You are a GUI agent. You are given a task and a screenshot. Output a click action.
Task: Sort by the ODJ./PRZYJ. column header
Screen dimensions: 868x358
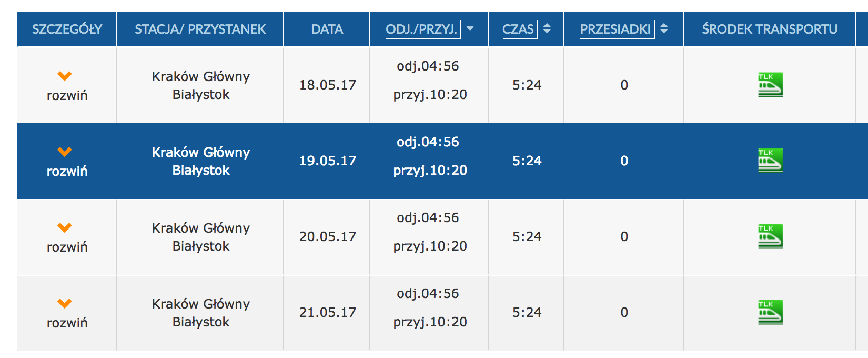pyautogui.click(x=421, y=29)
